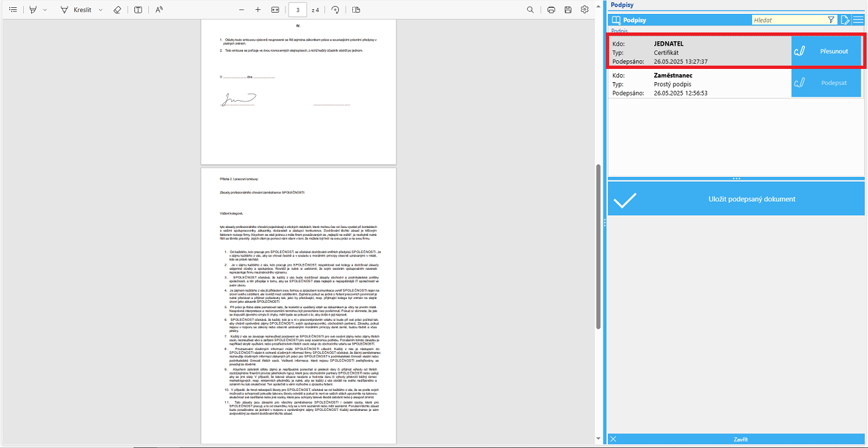
Task: Select the JEDNATEL signature row
Action: [x=736, y=51]
